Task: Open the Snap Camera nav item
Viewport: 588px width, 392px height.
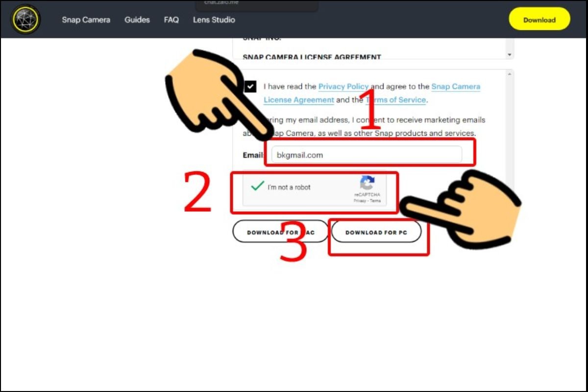Action: (86, 20)
